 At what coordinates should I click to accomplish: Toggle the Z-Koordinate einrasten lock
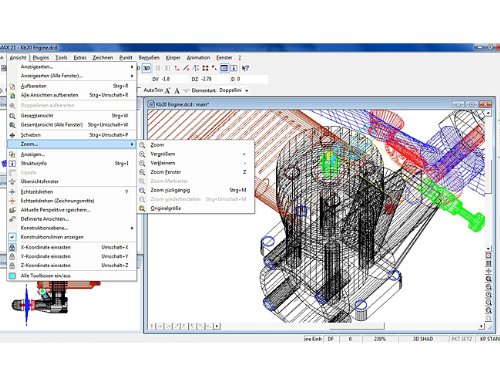pyautogui.click(x=12, y=265)
